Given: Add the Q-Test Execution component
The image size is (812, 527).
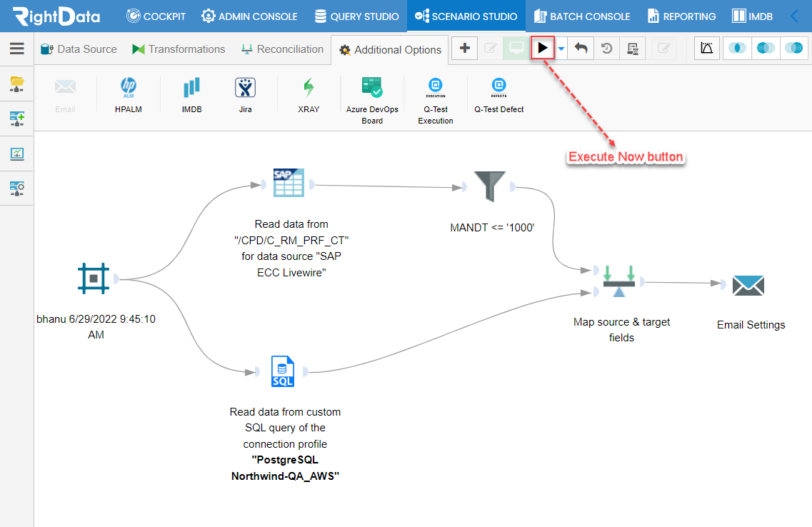Looking at the screenshot, I should 436,101.
